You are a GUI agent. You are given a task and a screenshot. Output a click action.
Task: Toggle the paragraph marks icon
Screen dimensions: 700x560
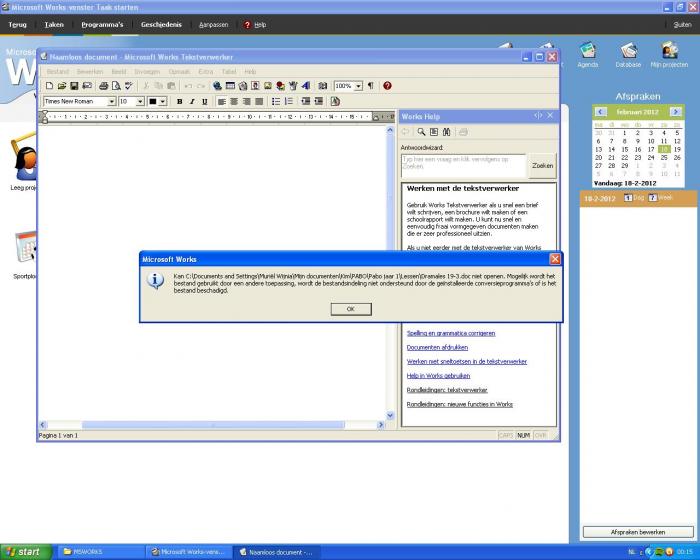[371, 86]
